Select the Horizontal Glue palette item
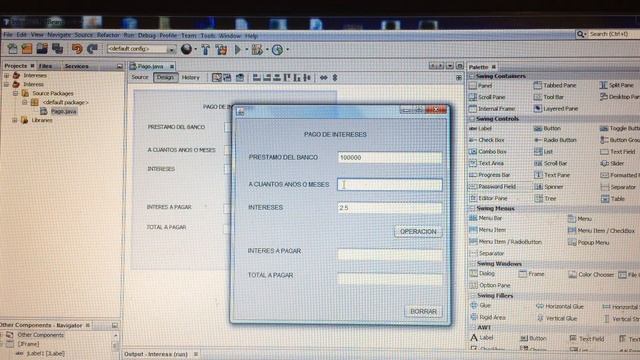 560,306
